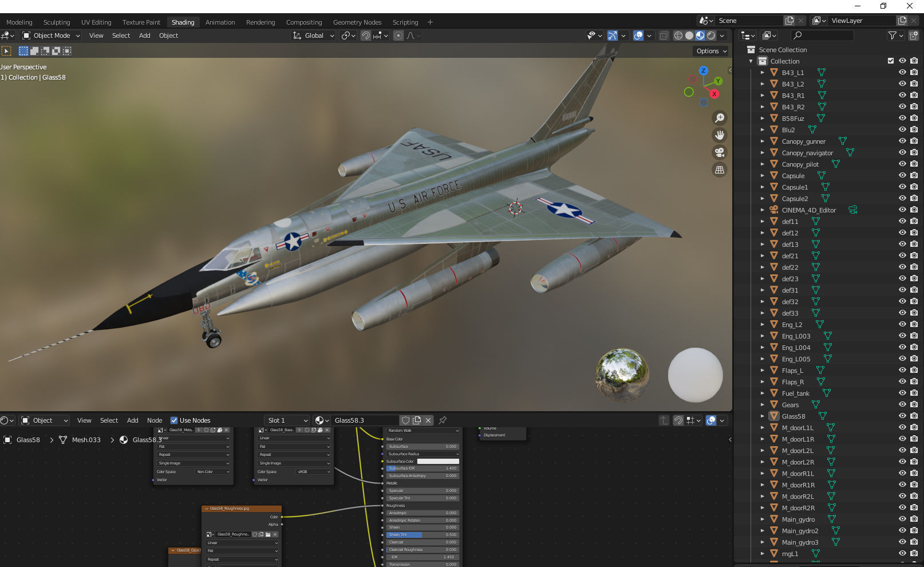Image resolution: width=924 pixels, height=567 pixels.
Task: Select Main_gydro in the outliner
Action: pos(798,519)
